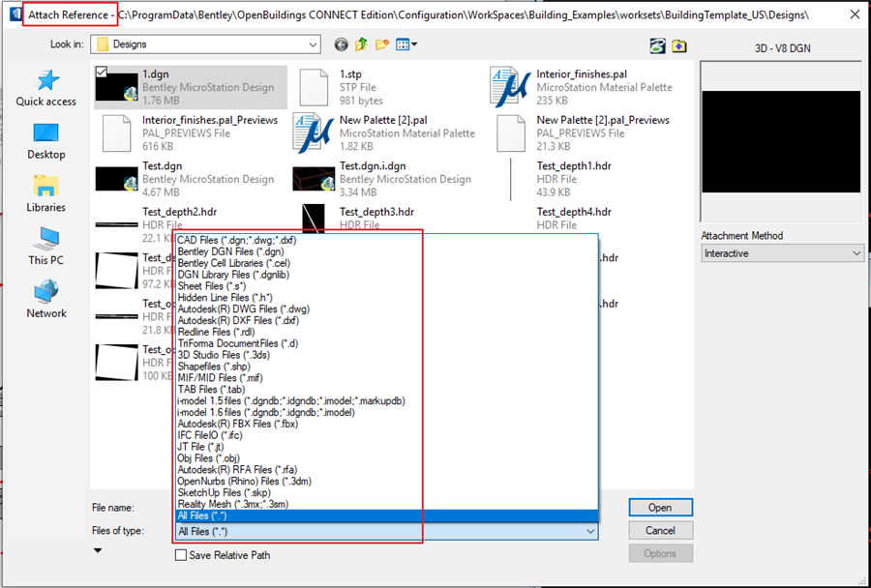Select the Test_depth4.hdr file name
This screenshot has width=871, height=588.
pyautogui.click(x=574, y=212)
